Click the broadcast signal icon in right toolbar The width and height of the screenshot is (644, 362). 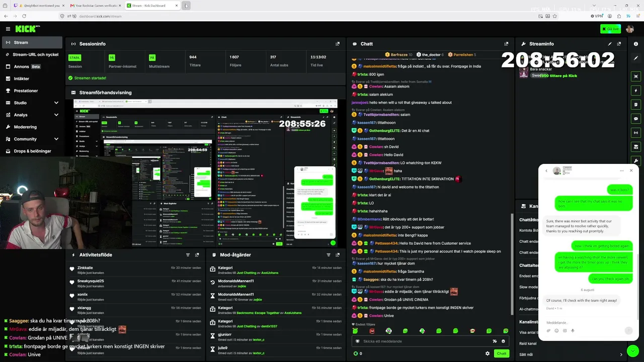[636, 133]
